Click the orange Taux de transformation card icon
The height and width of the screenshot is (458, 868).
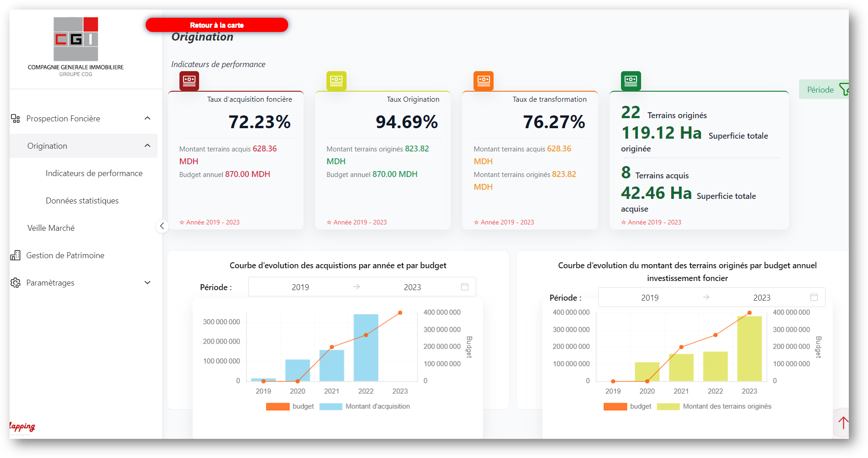pos(484,81)
